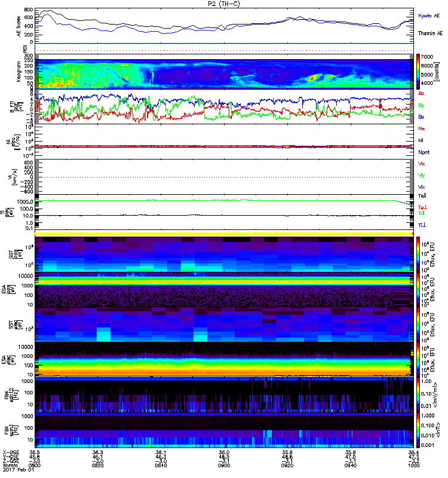448x478 pixels.
Task: Click the "0900" time tick label
Action: click(x=224, y=465)
